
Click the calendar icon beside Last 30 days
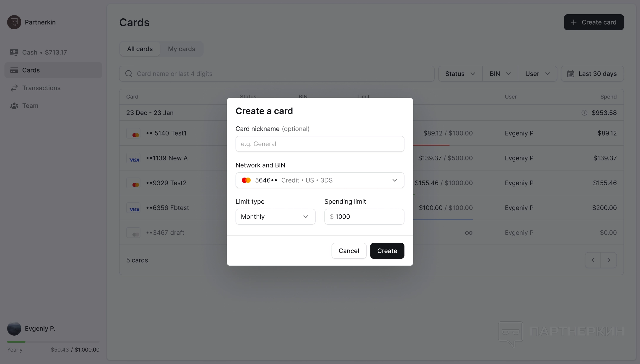click(570, 74)
